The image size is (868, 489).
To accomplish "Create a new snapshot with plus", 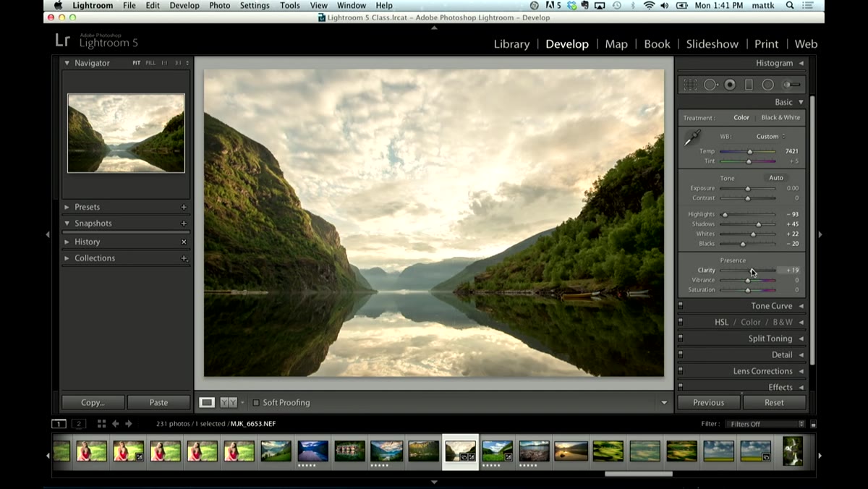I will [184, 224].
